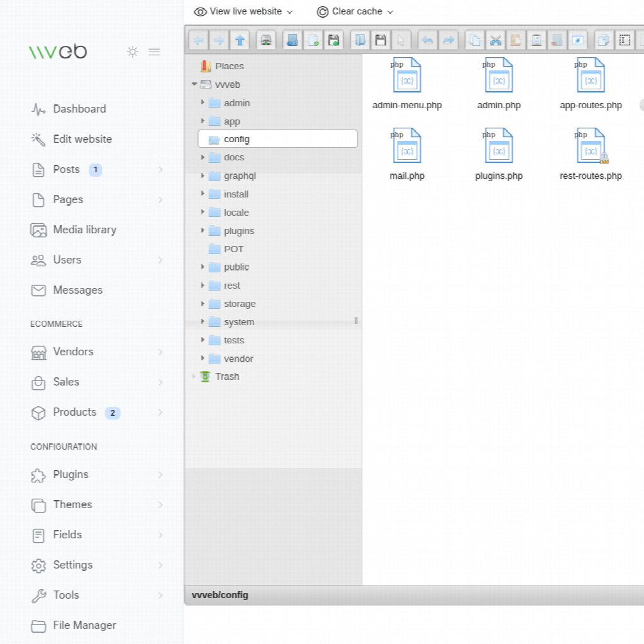This screenshot has width=644, height=644.
Task: Collapse the vvveb root tree node
Action: click(193, 85)
